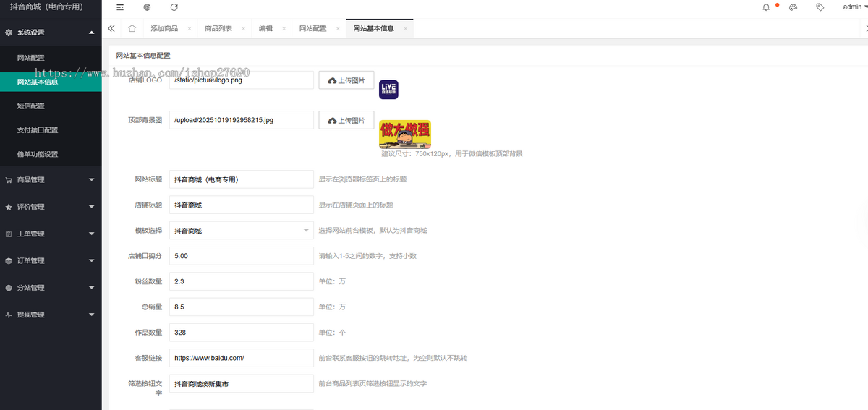Open 支付接口配置 in sidebar

[51, 130]
